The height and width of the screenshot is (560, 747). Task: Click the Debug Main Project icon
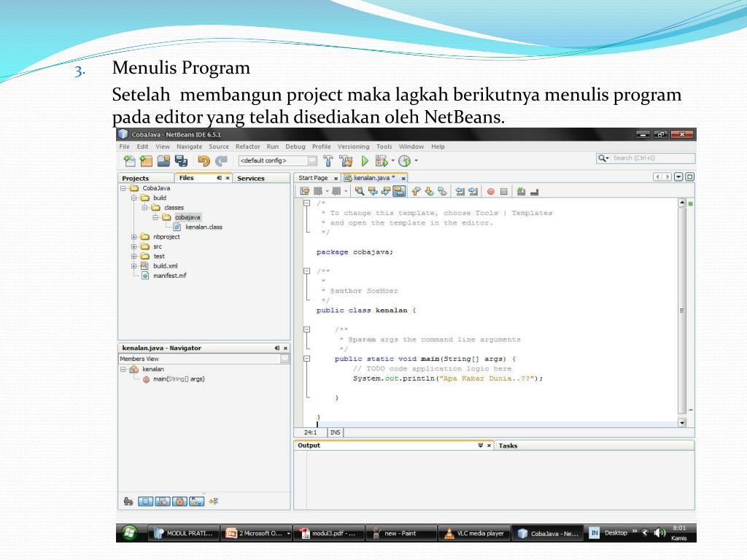[381, 161]
